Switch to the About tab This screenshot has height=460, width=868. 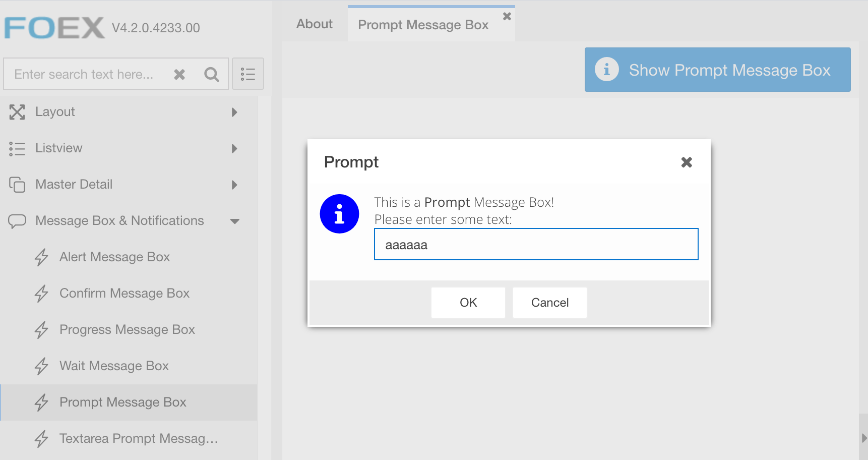(314, 24)
